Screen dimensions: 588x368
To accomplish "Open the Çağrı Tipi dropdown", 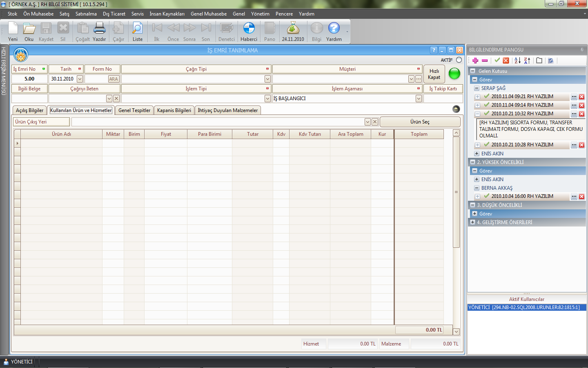I will tap(267, 79).
